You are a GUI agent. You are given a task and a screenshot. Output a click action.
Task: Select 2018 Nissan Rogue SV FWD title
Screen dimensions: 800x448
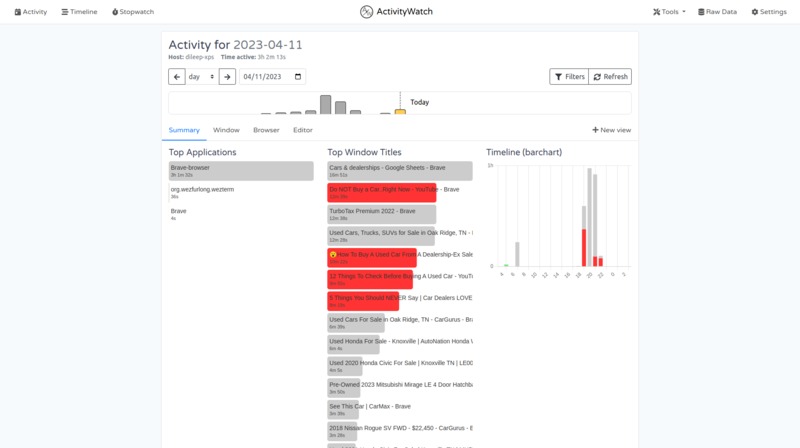pyautogui.click(x=400, y=431)
